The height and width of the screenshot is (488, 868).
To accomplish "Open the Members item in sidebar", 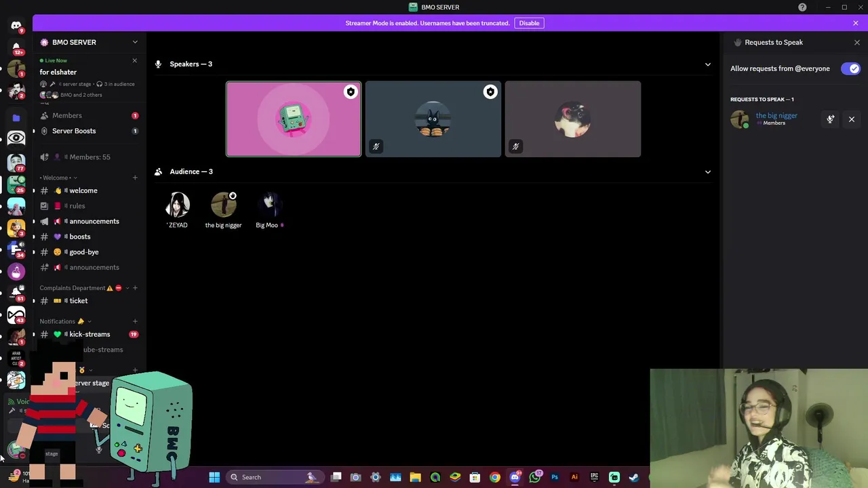I will pyautogui.click(x=89, y=116).
